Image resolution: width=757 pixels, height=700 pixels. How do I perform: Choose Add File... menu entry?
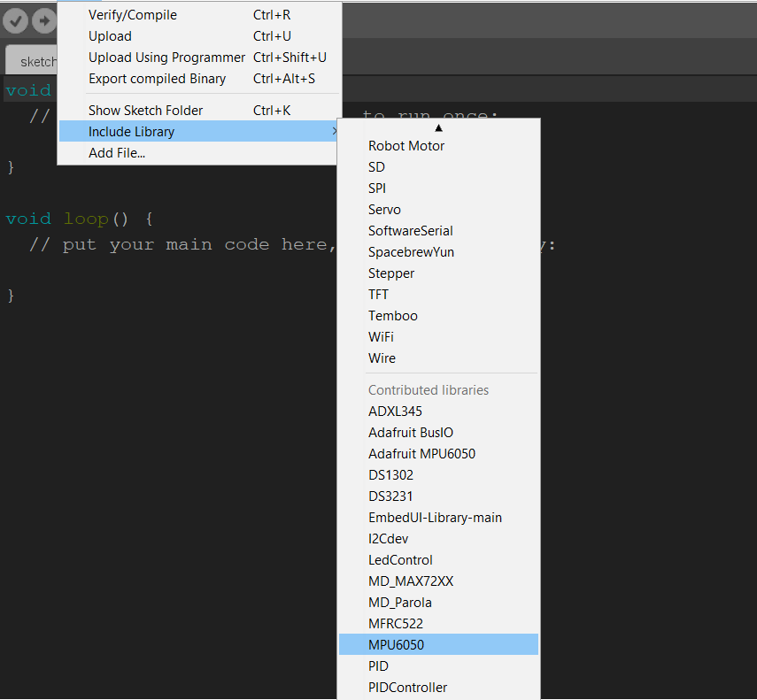[x=199, y=153]
